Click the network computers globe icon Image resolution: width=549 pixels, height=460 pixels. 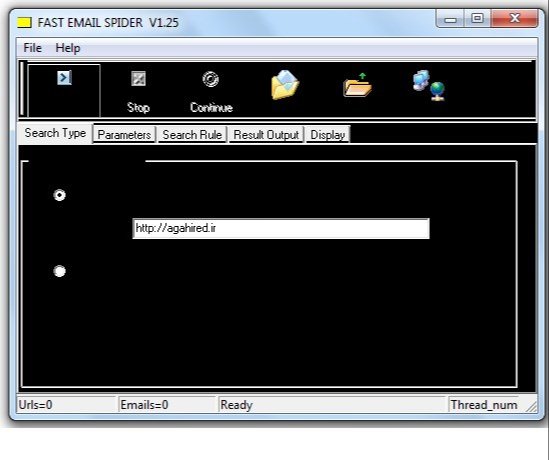(x=429, y=85)
